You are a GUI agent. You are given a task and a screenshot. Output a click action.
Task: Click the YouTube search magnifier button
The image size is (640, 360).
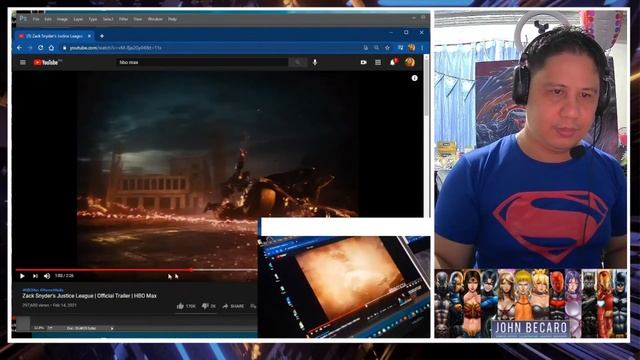coord(298,62)
